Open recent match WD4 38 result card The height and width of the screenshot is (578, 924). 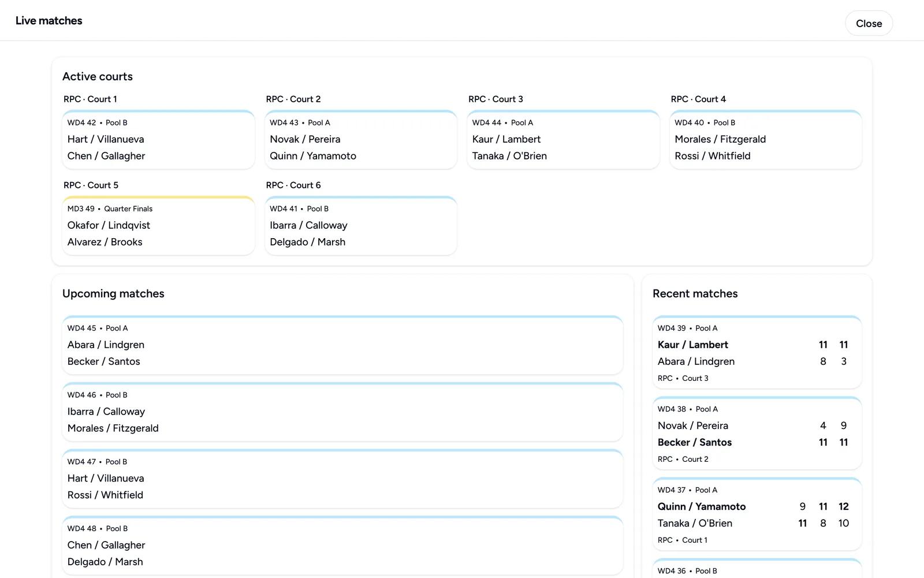click(x=757, y=433)
